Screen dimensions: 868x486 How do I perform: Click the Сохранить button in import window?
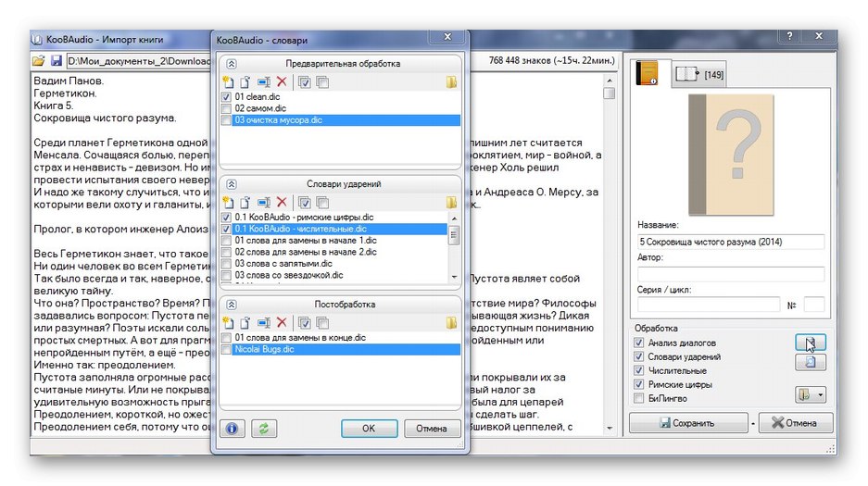click(x=688, y=424)
